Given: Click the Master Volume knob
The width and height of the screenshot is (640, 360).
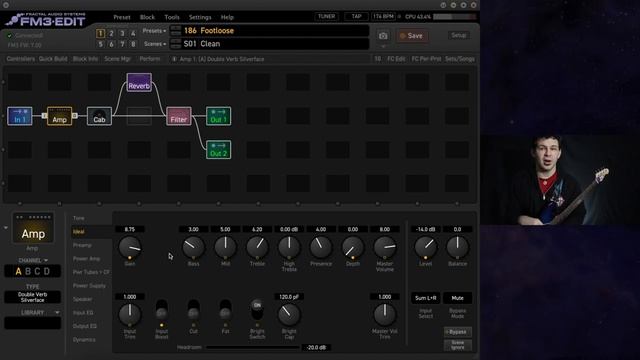Looking at the screenshot, I should 384,247.
